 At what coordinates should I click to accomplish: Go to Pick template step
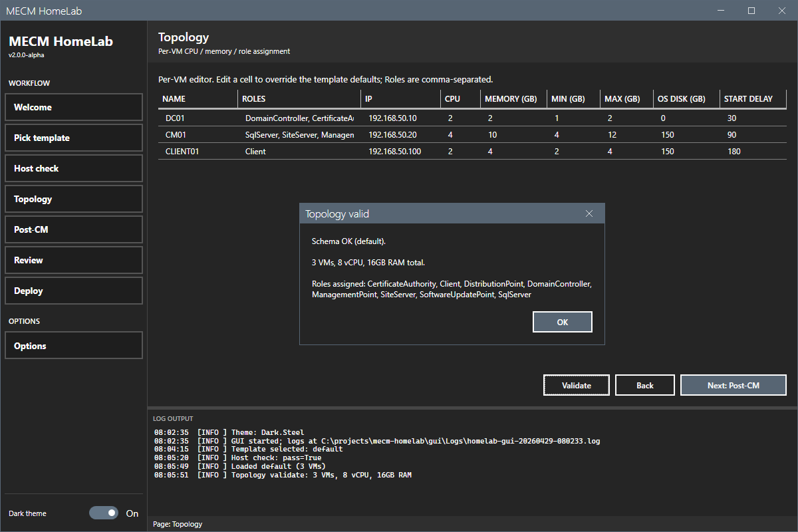74,138
